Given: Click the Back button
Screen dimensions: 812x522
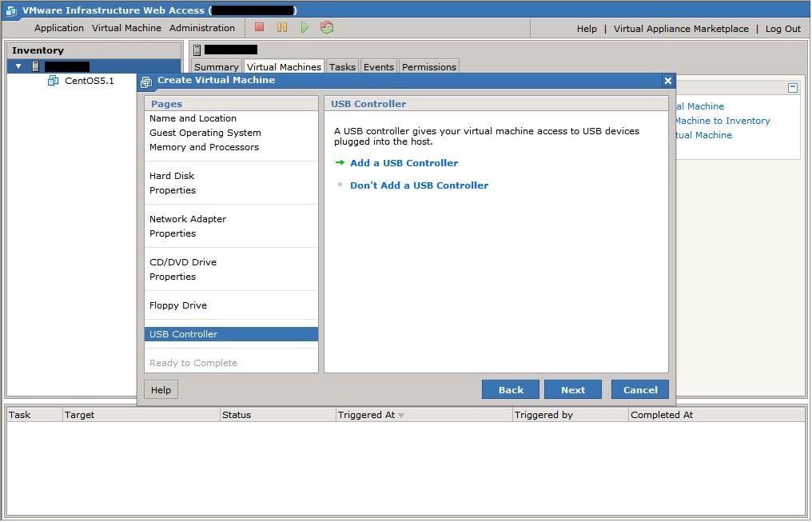Looking at the screenshot, I should click(x=511, y=390).
